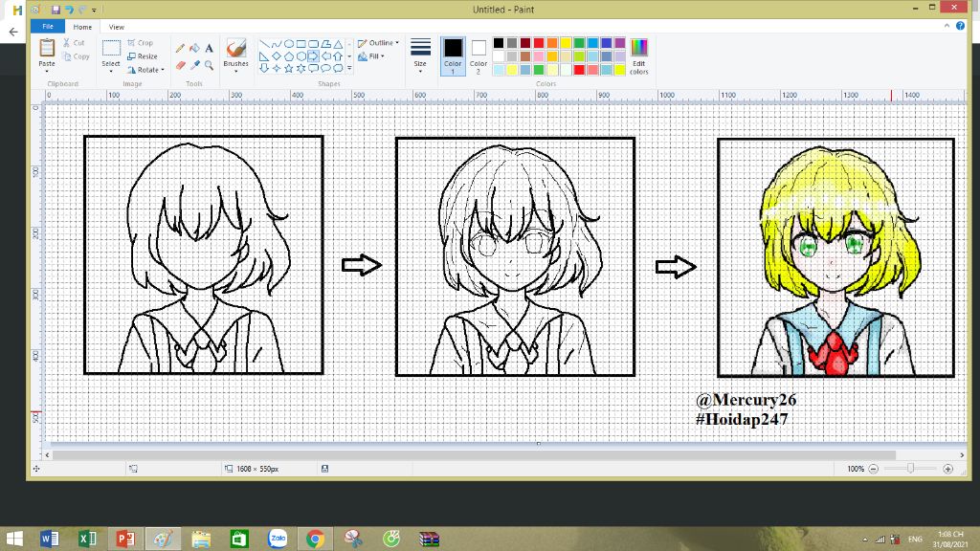
Task: Open Paint Help question mark
Action: point(960,26)
